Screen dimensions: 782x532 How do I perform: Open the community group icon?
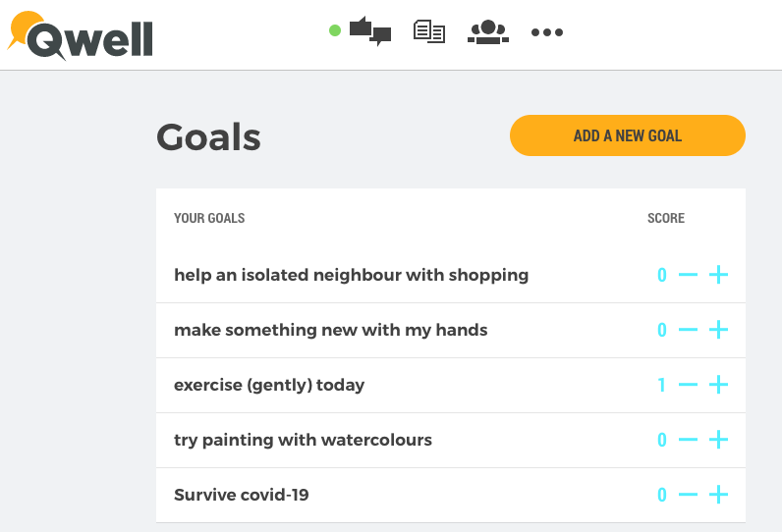pyautogui.click(x=487, y=31)
